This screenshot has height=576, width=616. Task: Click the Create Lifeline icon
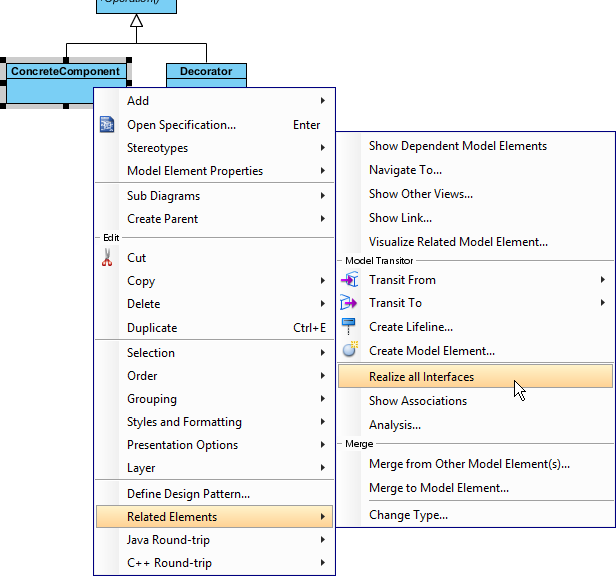tap(349, 326)
